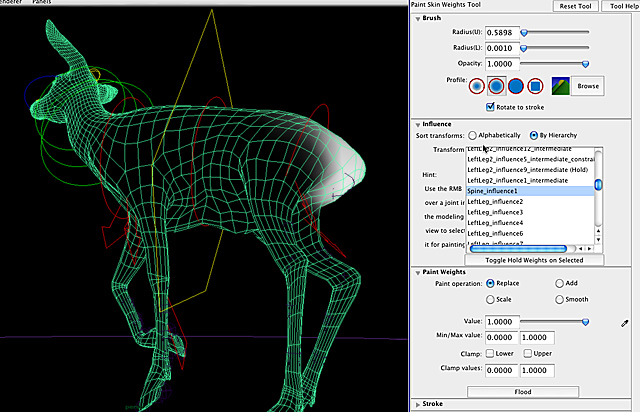The image size is (640, 412).
Task: Click the influence list vertical scrollbar thumb
Action: [598, 185]
